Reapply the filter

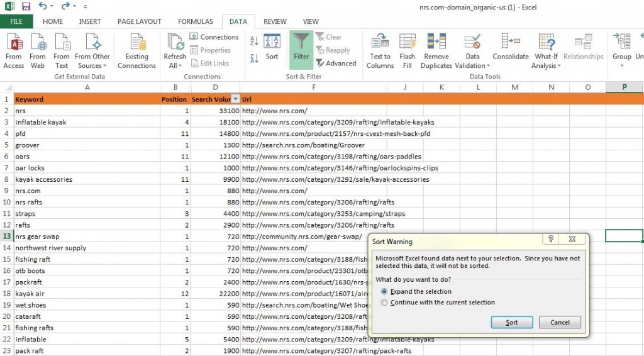tap(333, 50)
